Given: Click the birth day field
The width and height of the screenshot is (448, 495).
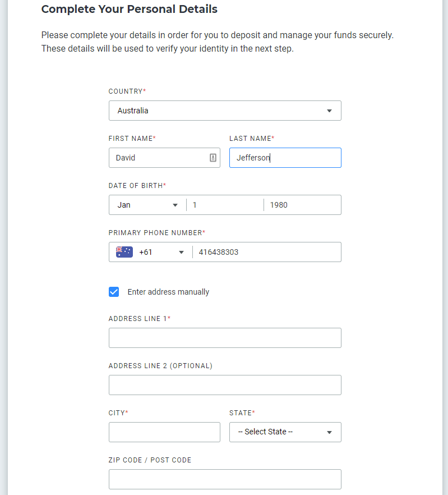Looking at the screenshot, I should click(x=225, y=205).
